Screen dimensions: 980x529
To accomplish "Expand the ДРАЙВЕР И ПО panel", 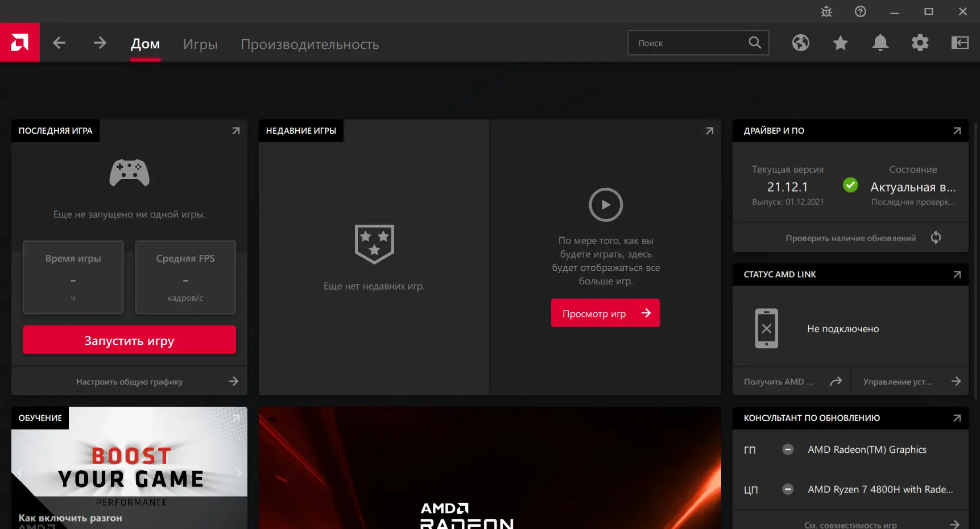I will 958,131.
